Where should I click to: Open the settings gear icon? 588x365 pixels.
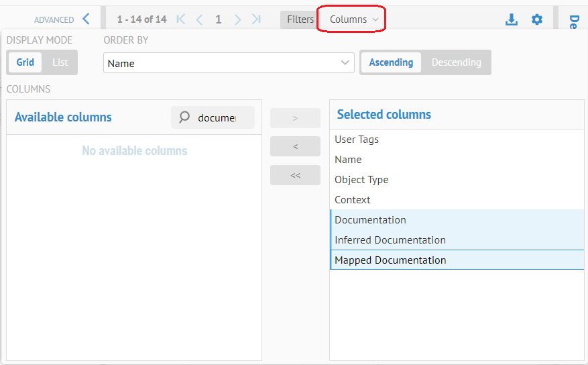tap(537, 19)
